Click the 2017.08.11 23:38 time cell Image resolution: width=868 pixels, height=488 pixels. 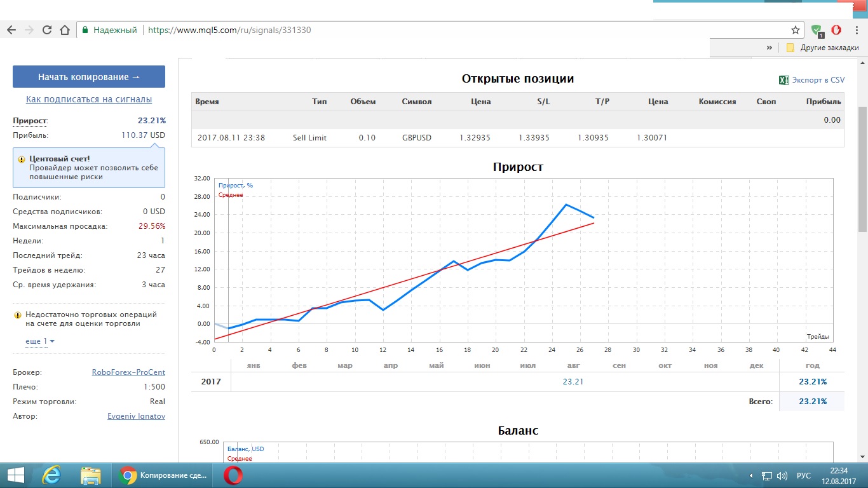[x=231, y=138]
